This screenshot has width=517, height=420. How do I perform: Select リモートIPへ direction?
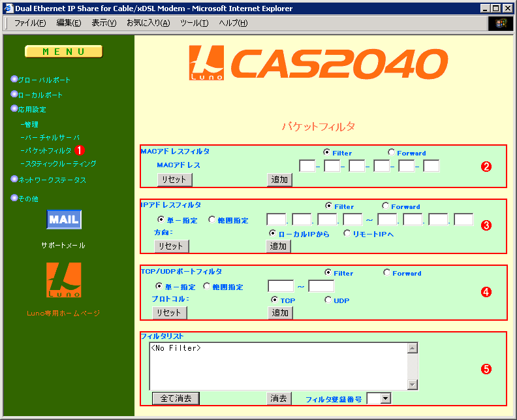[347, 233]
